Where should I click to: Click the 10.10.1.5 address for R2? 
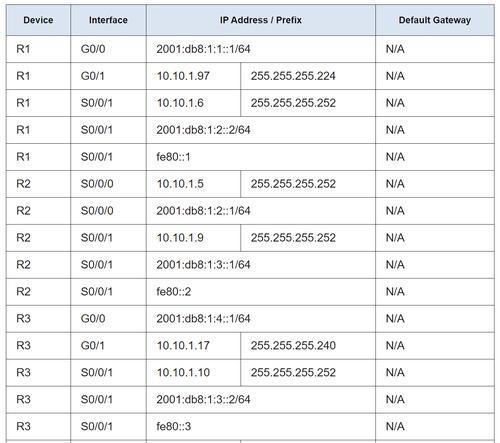pos(193,184)
